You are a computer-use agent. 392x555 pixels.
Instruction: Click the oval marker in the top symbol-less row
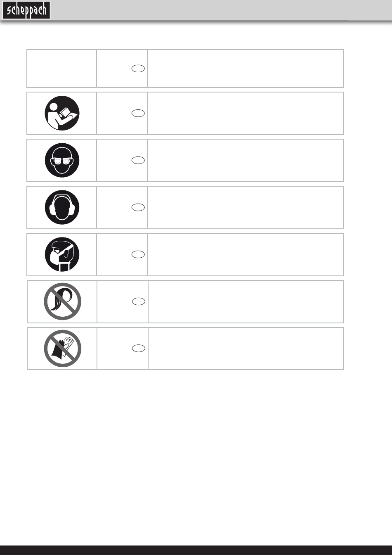tap(138, 69)
